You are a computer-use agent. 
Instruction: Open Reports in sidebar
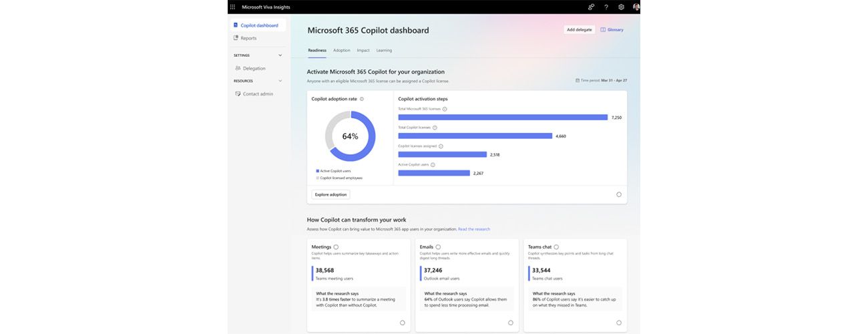[248, 38]
